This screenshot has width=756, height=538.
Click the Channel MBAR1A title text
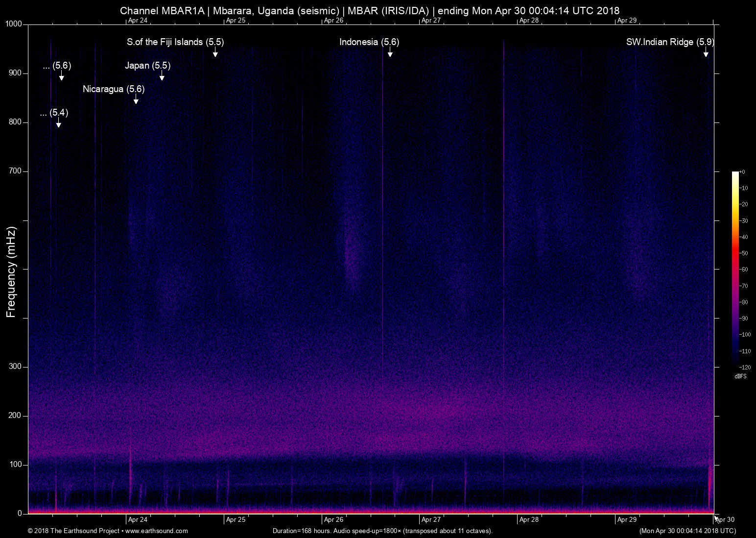[x=162, y=10]
